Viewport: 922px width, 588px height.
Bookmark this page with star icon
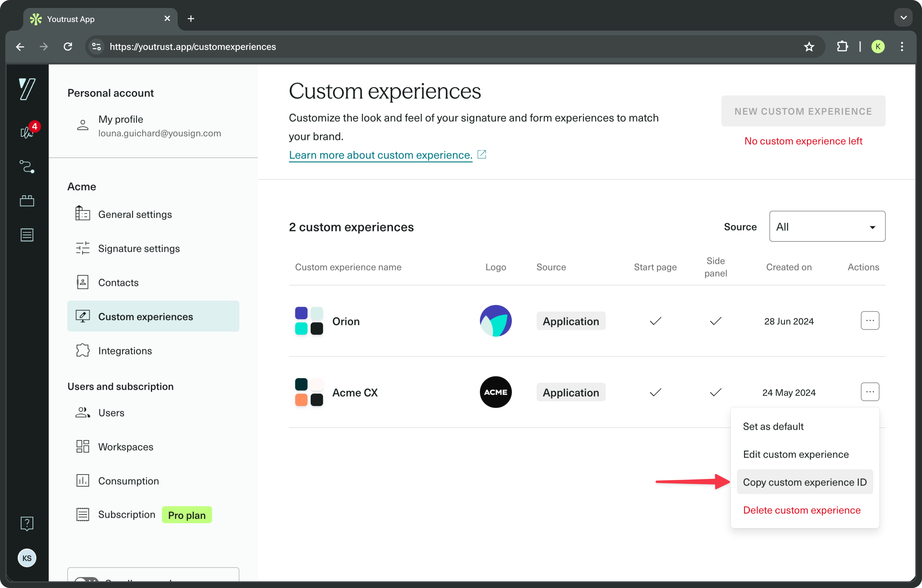[809, 47]
